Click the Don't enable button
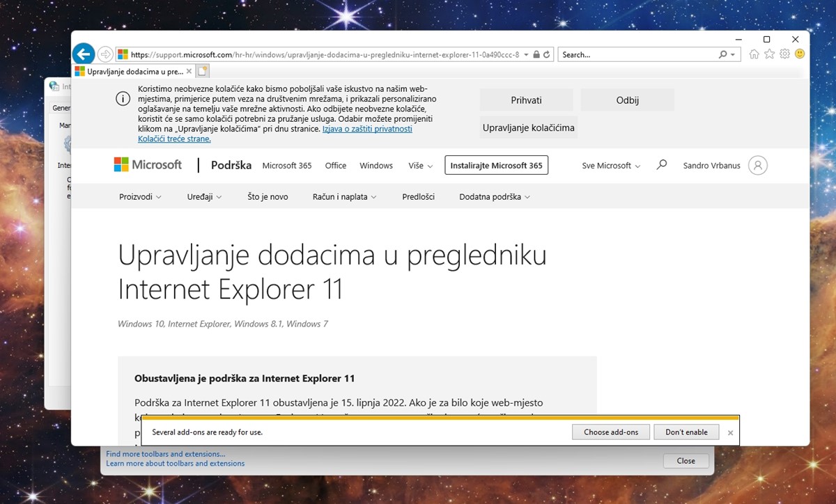 coord(686,432)
